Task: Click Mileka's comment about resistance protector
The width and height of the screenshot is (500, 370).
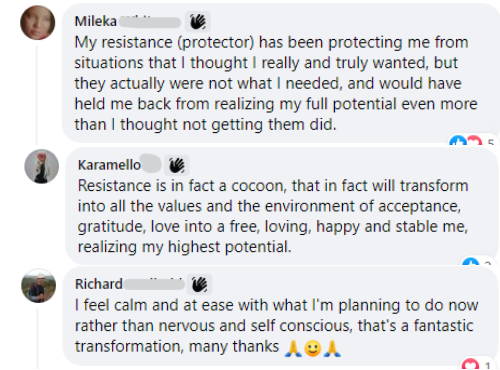Action: pyautogui.click(x=276, y=83)
